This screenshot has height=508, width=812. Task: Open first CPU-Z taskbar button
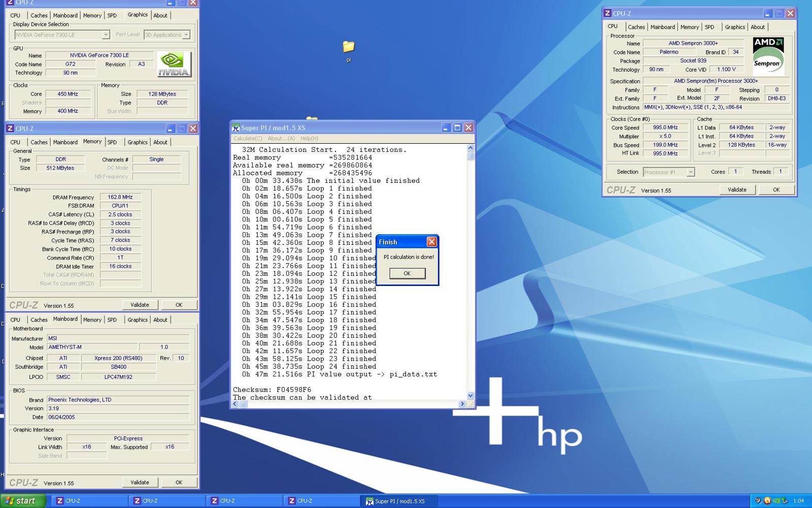coord(90,501)
